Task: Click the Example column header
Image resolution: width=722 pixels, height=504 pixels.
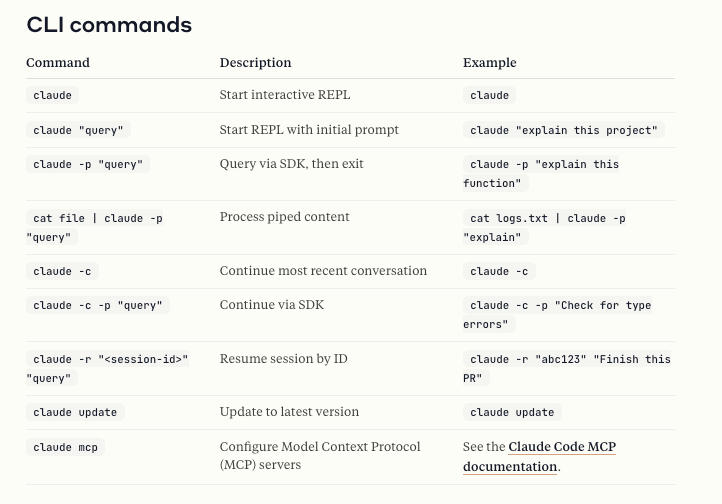Action: [x=489, y=62]
